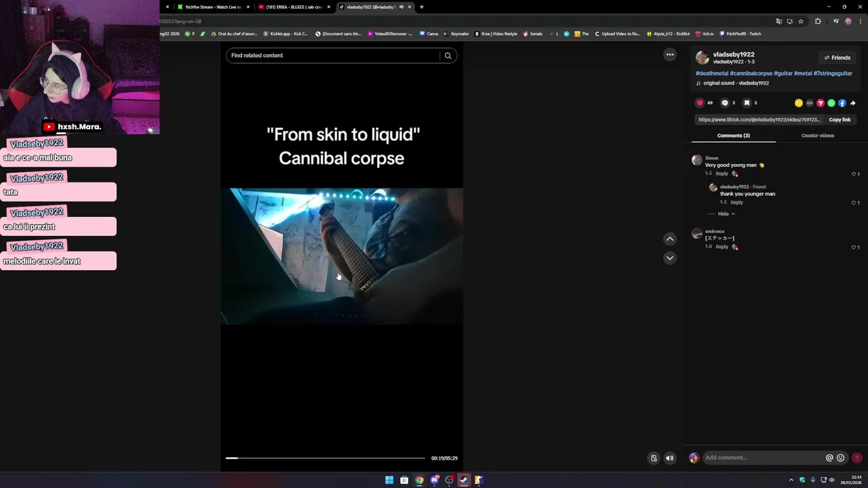Switch to the ERIKA - BLUEEE browser tab
The width and height of the screenshot is (868, 488).
click(294, 7)
